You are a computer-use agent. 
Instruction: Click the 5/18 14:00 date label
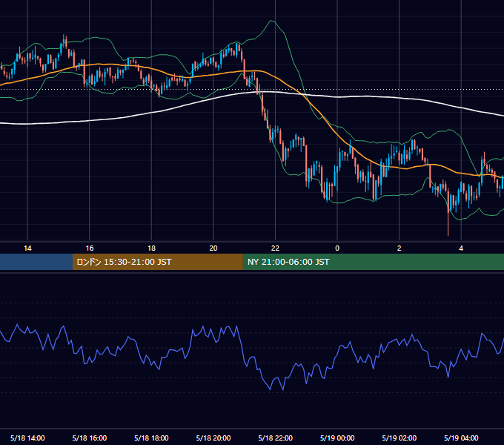pyautogui.click(x=27, y=438)
